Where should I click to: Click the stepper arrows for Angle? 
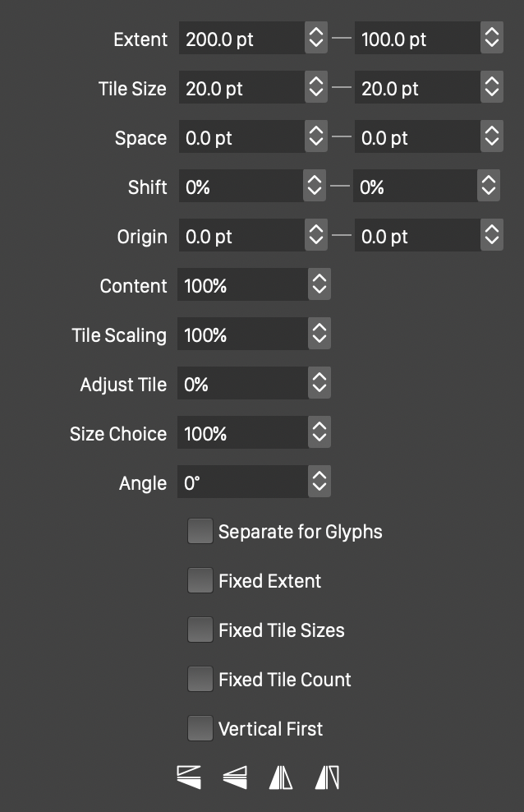319,481
